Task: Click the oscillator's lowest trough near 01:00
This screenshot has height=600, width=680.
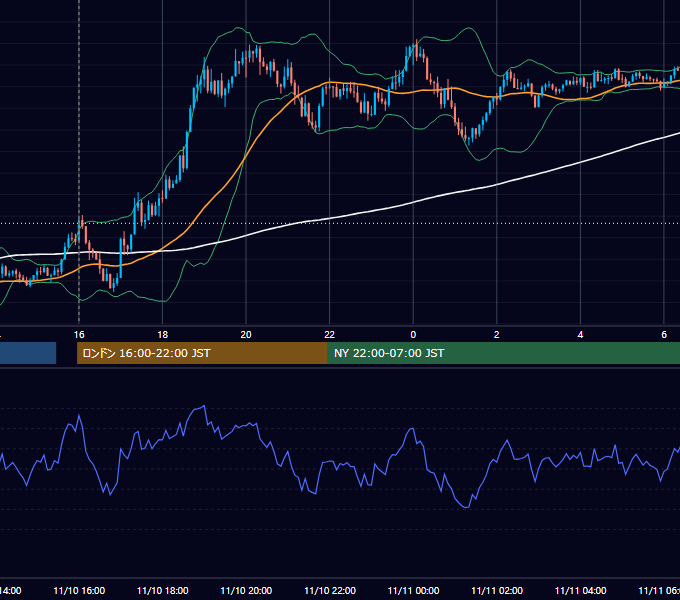Action: (467, 507)
